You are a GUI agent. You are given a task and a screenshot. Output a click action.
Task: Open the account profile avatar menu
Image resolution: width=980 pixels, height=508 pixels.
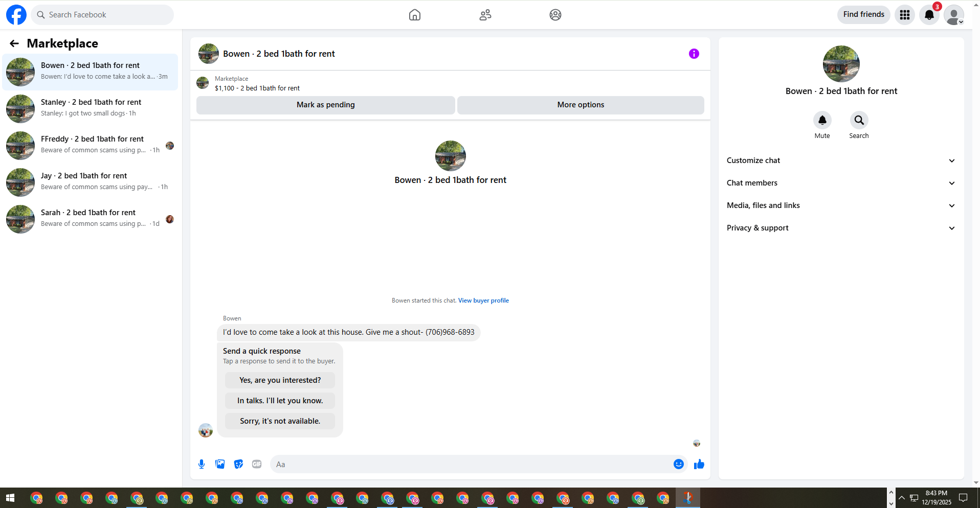click(954, 15)
